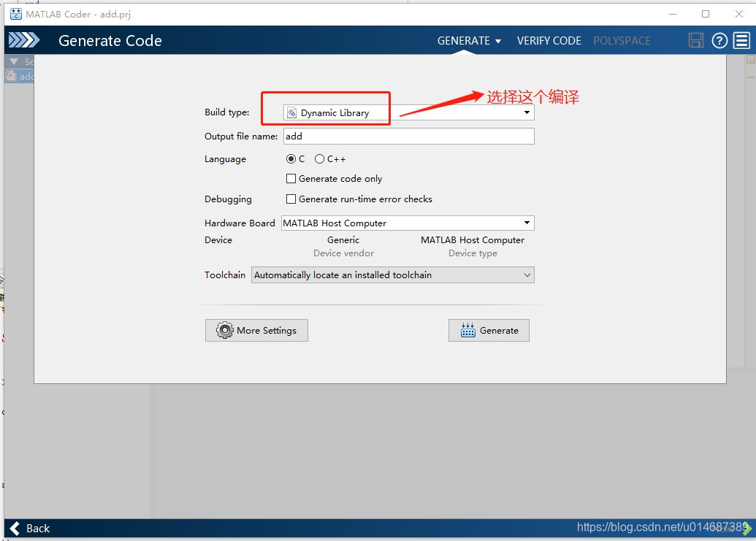756x541 pixels.
Task: Click the gear icon on More Settings
Action: pyautogui.click(x=225, y=331)
